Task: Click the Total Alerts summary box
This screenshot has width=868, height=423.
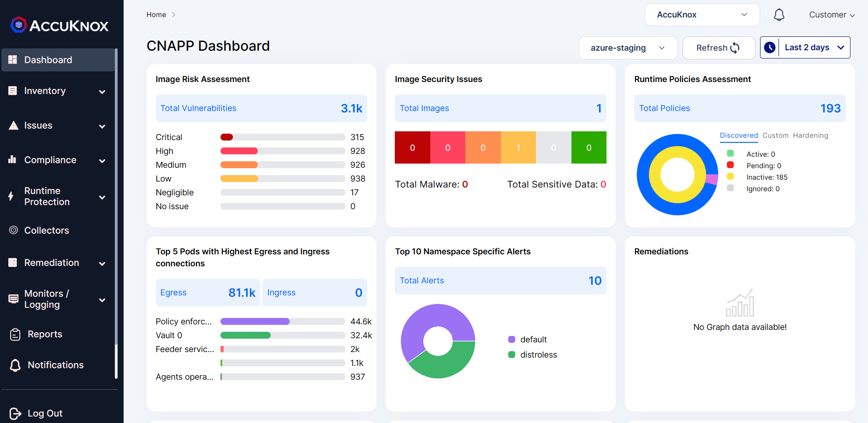Action: click(x=500, y=281)
